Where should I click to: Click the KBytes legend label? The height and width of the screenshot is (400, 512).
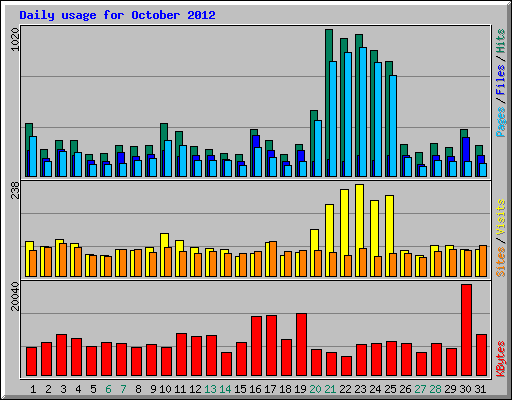tap(501, 359)
